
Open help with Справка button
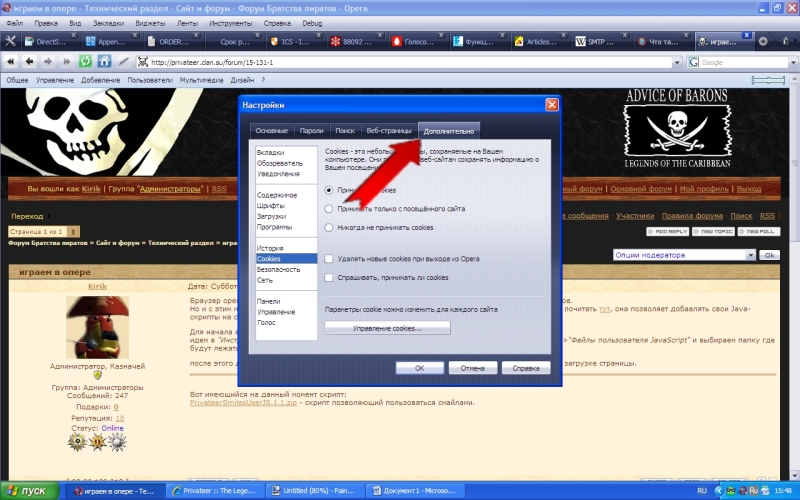[526, 368]
